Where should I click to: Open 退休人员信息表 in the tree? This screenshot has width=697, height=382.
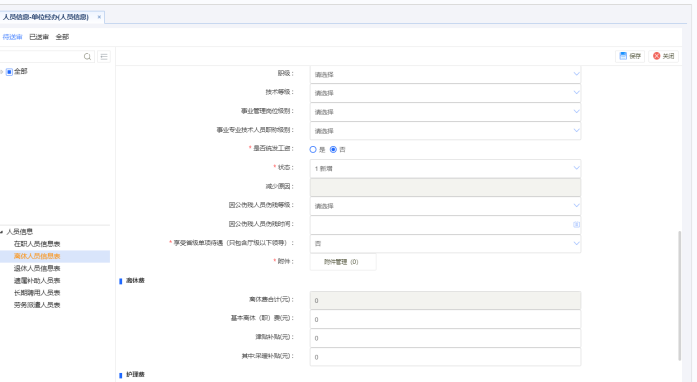point(37,268)
